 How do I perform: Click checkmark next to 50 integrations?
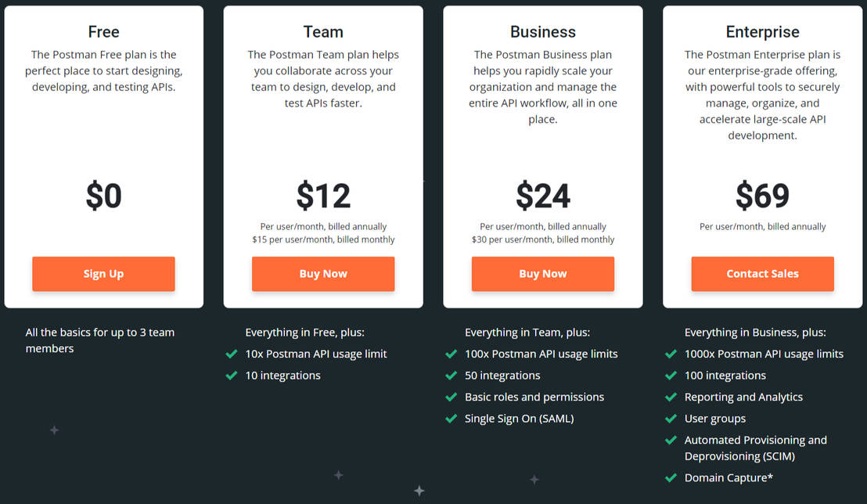451,376
